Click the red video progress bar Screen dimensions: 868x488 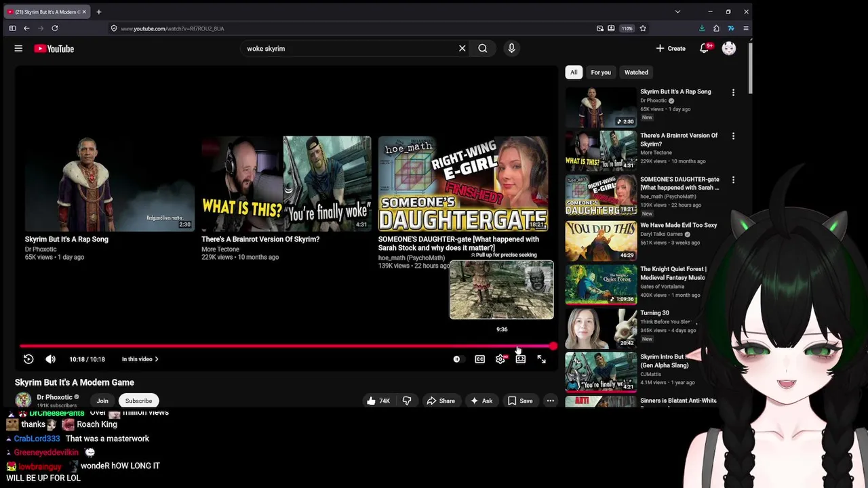[286, 346]
